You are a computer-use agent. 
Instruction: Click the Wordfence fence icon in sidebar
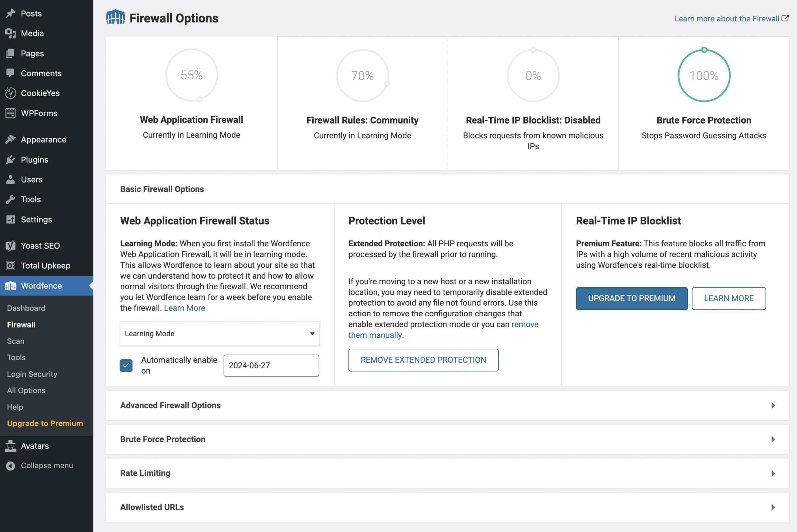(11, 286)
